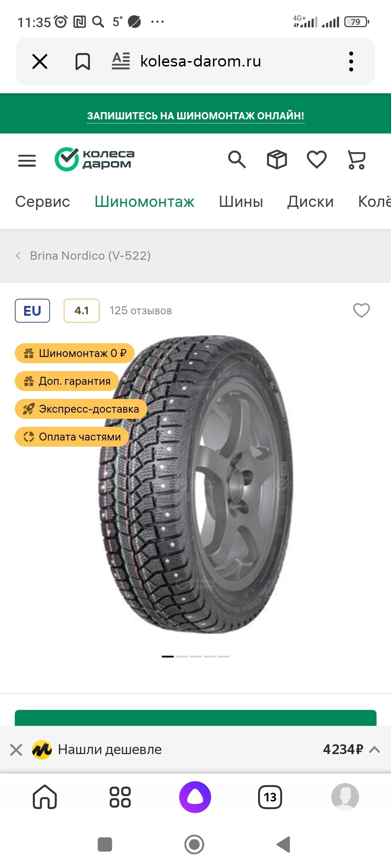Open the order tracking box icon

(277, 159)
